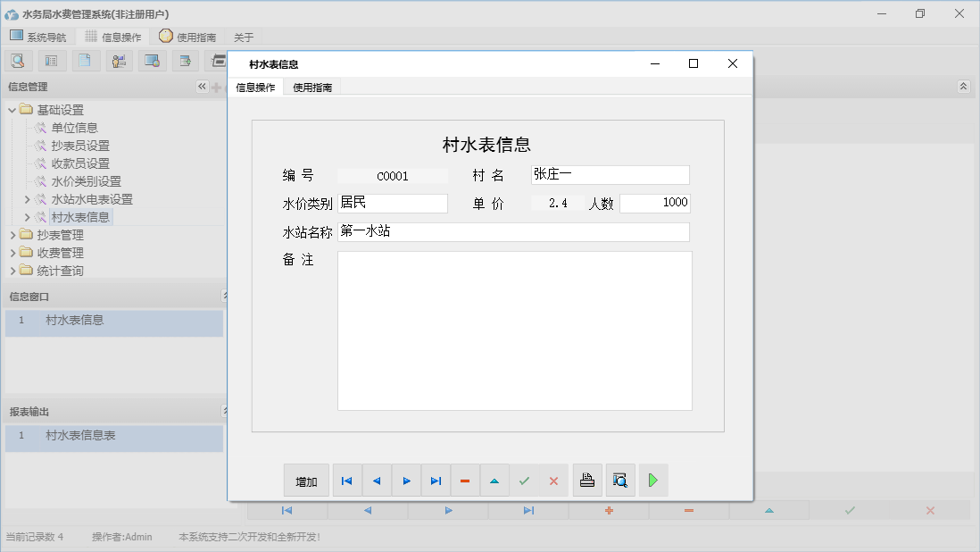Open the 系统导航 menu

(x=38, y=36)
